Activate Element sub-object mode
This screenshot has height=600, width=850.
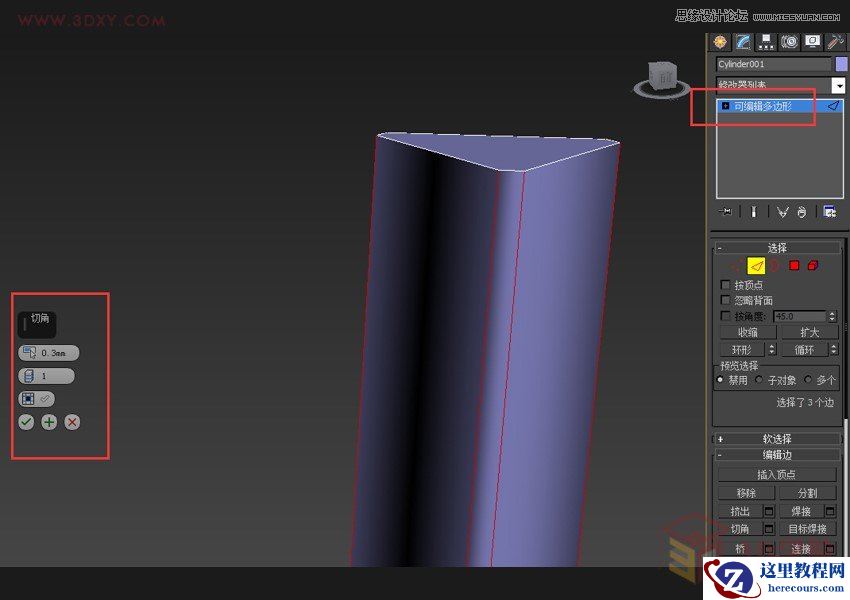(812, 264)
